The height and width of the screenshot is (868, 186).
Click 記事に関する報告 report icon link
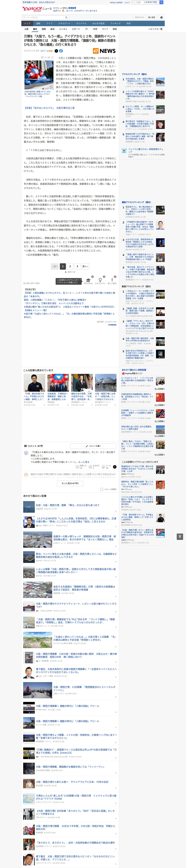point(31,283)
